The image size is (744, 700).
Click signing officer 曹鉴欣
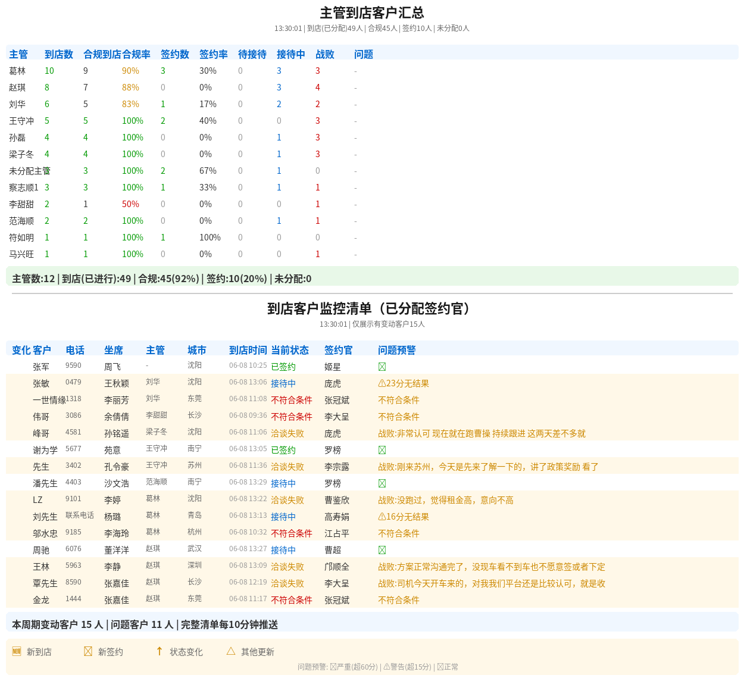click(337, 500)
